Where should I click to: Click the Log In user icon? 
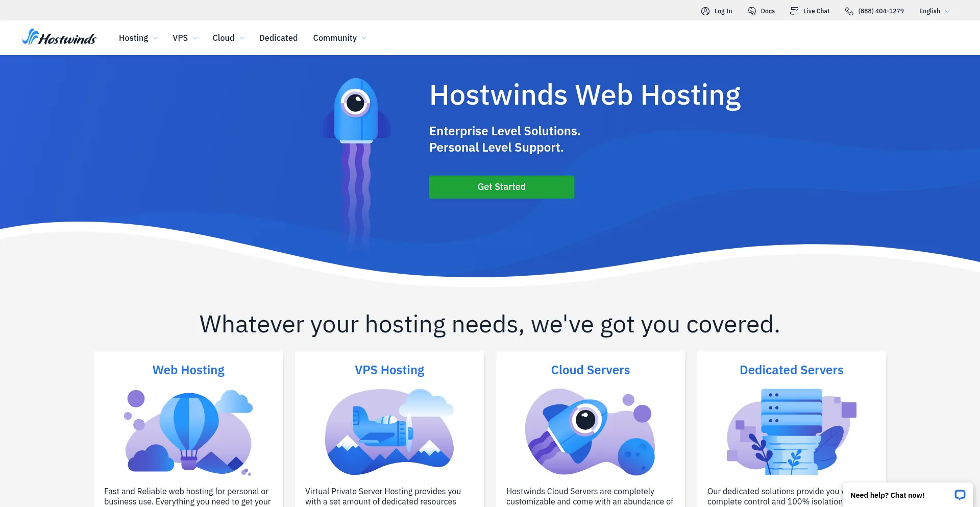point(705,11)
